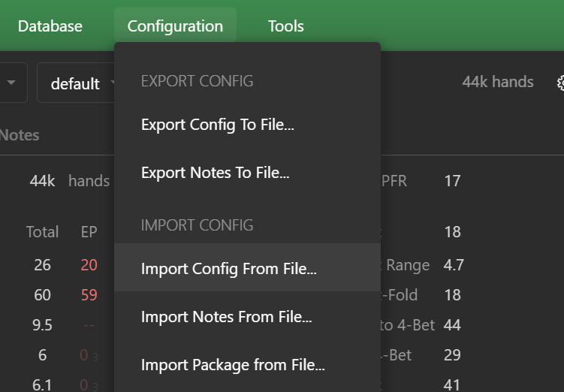Image resolution: width=564 pixels, height=392 pixels.
Task: Click the '44k hands' label in header
Action: point(498,82)
